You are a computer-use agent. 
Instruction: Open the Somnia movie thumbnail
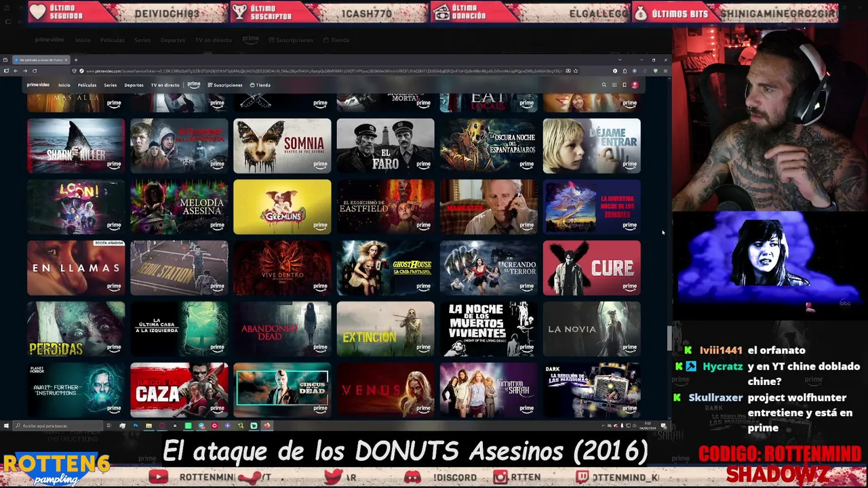click(x=282, y=146)
